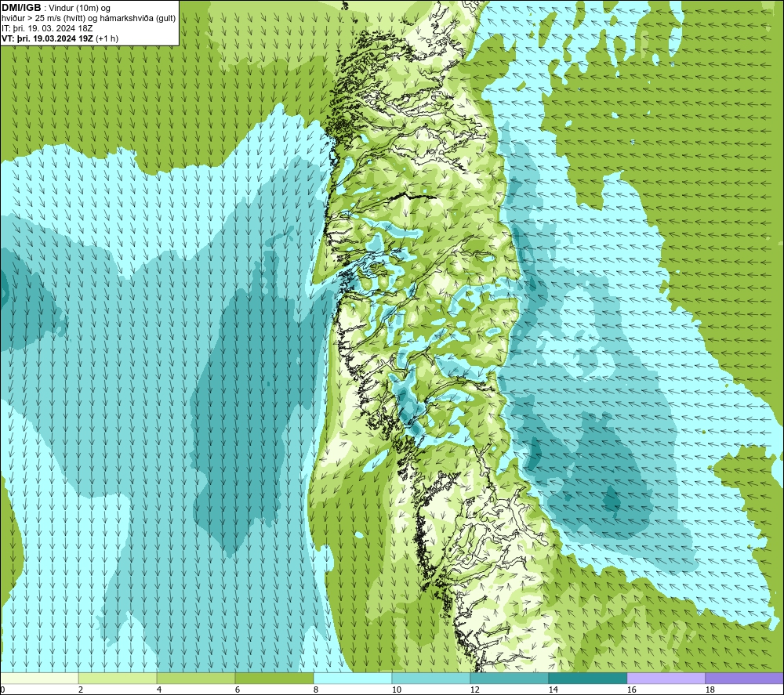784x695 pixels.
Task: Click the scale label '8'
Action: point(316,690)
